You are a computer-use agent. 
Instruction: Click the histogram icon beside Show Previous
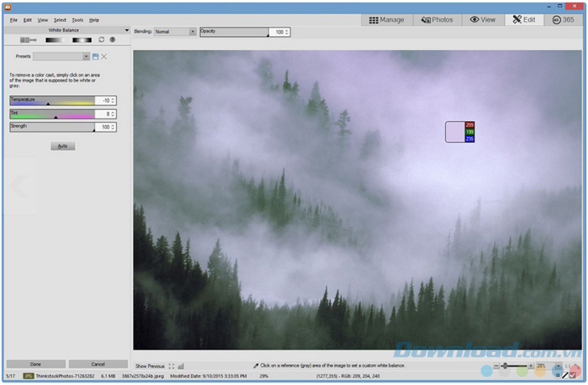[181, 366]
